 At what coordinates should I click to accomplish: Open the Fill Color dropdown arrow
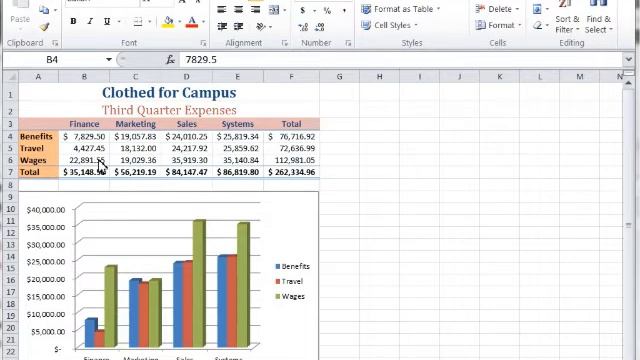pyautogui.click(x=180, y=22)
